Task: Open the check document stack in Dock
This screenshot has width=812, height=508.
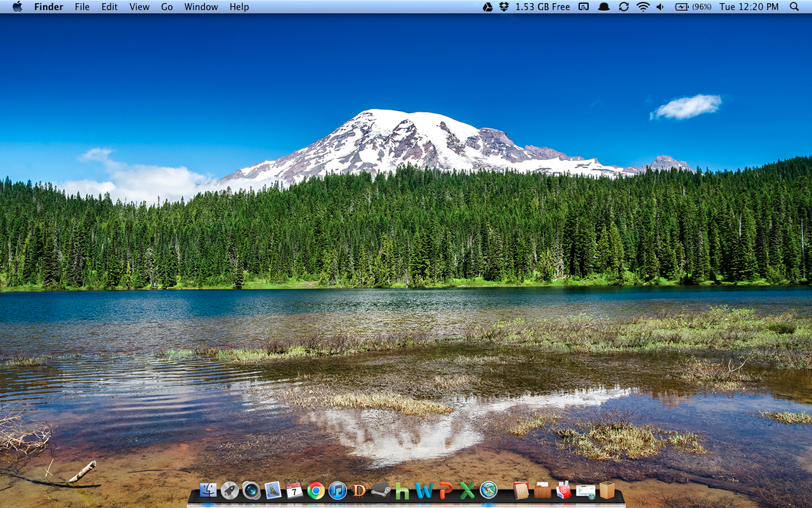Action: click(x=586, y=491)
